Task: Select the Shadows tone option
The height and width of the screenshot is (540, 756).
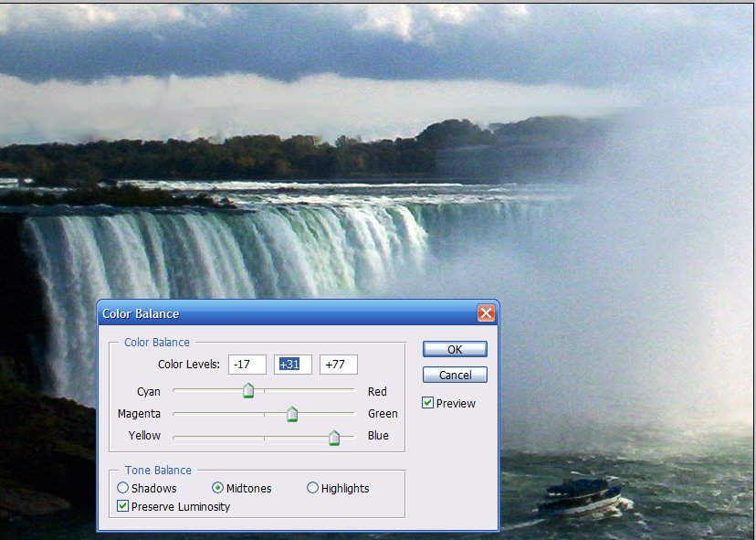Action: [x=123, y=488]
